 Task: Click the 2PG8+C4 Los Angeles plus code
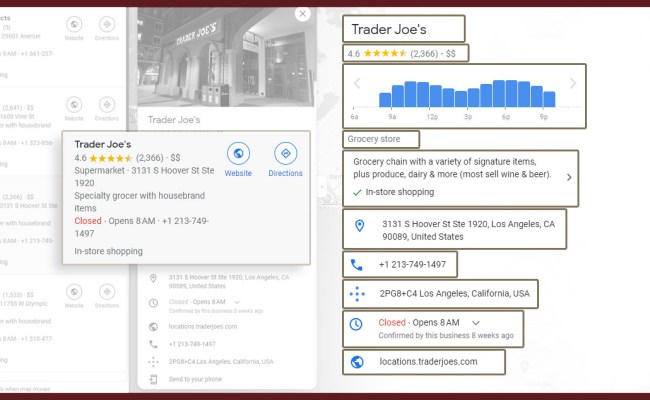tap(441, 294)
